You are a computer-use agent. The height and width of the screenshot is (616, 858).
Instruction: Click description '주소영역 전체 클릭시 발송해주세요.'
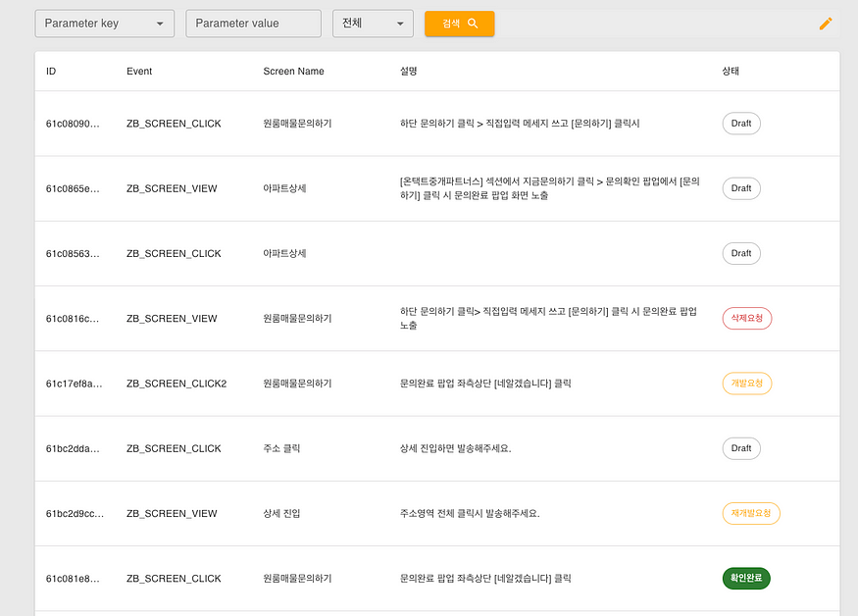click(x=470, y=514)
